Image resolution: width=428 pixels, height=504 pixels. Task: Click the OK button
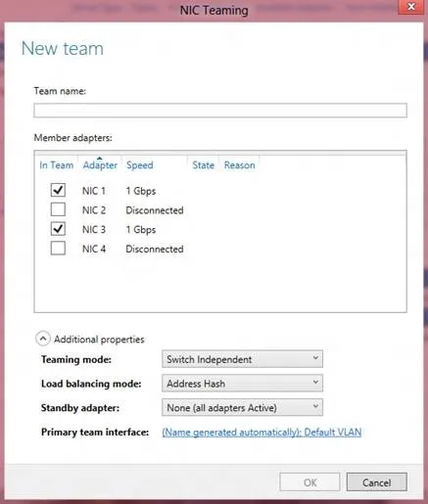(x=309, y=482)
